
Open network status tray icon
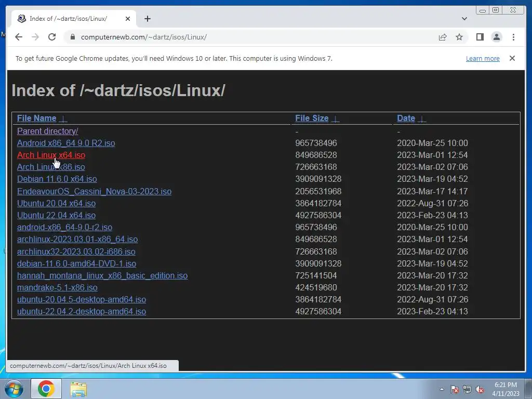[x=467, y=389]
